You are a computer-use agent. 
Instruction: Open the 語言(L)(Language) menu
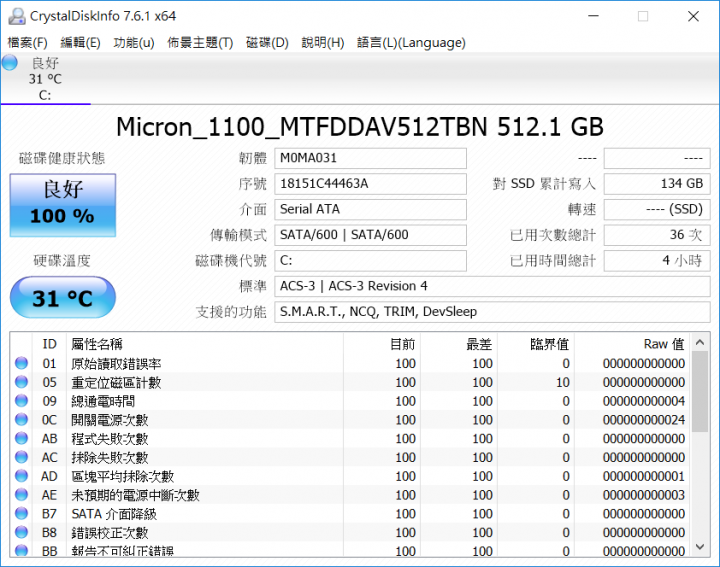tap(411, 43)
